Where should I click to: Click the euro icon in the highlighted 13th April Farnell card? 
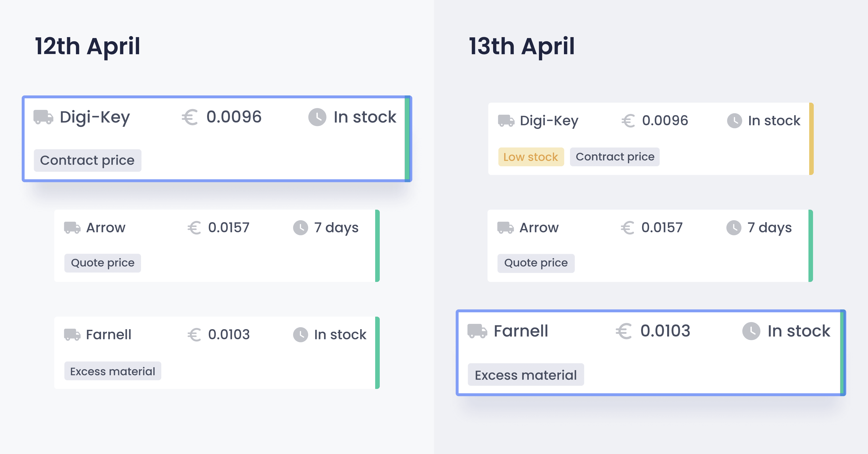point(624,331)
